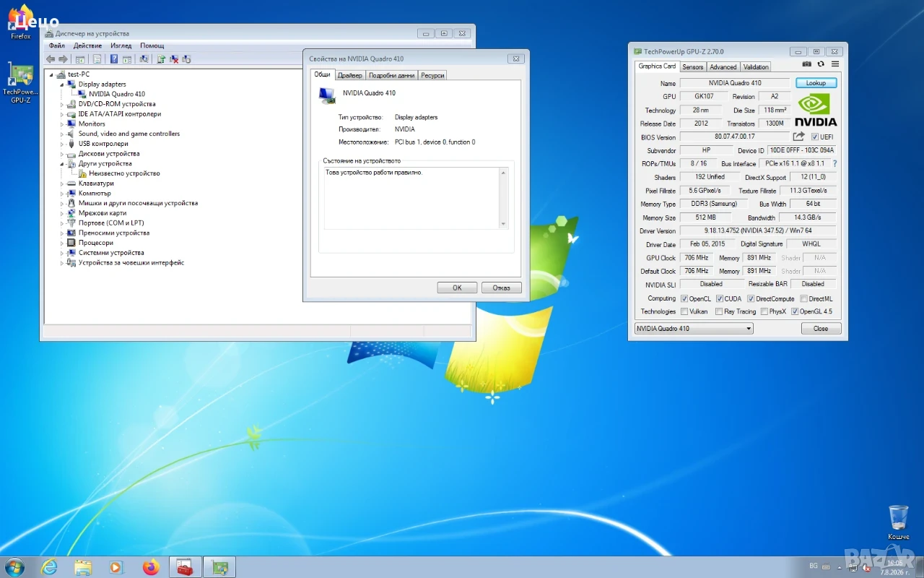Viewport: 924px width, 578px height.
Task: Open the Действие menu
Action: click(87, 46)
